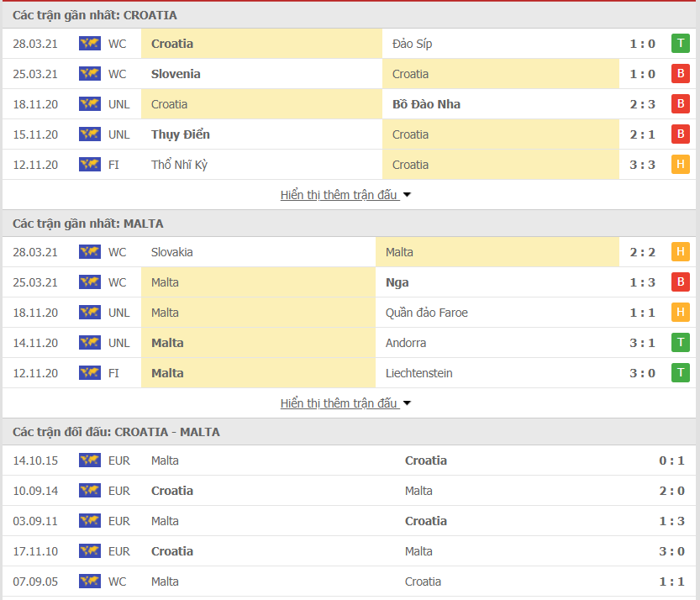The width and height of the screenshot is (700, 600).
Task: Toggle the yellow H badge beside Slovakia vs Malta
Action: click(x=682, y=251)
